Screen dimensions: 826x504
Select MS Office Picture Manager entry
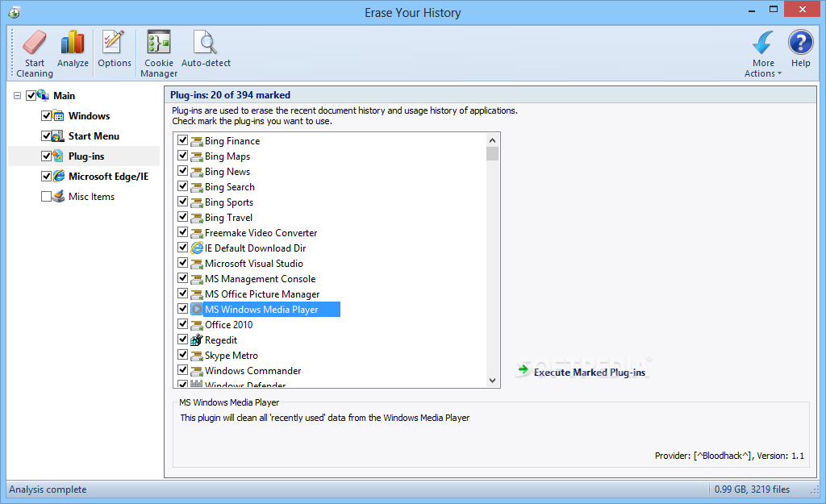point(262,294)
